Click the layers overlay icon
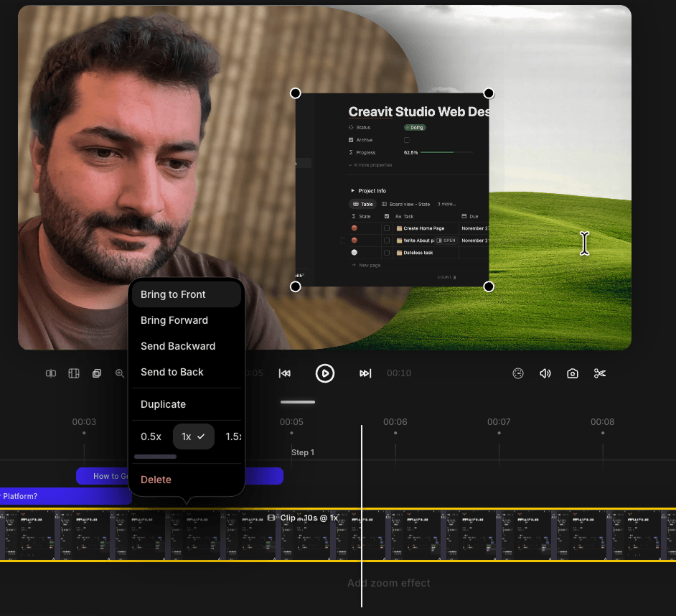Screen dimensions: 676x616 coord(97,373)
